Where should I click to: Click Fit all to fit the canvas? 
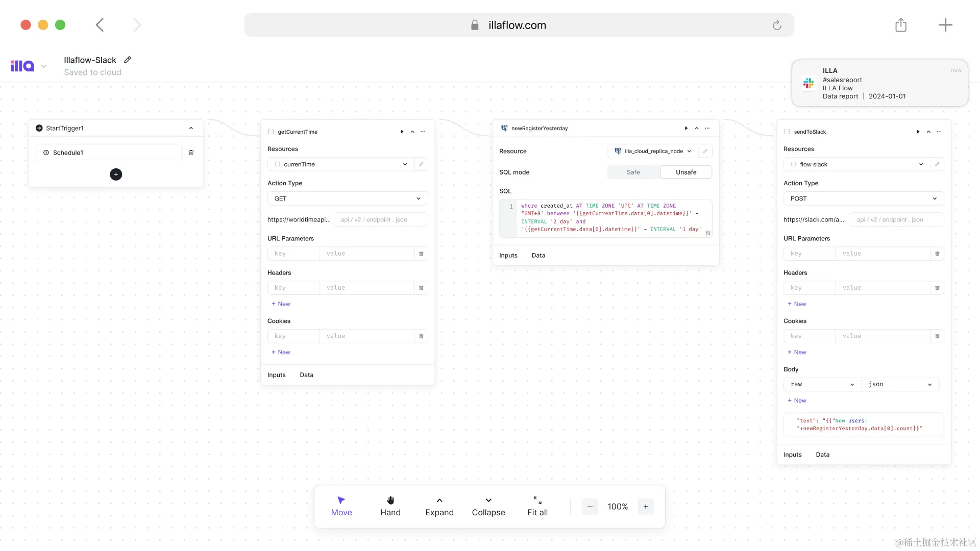537,506
